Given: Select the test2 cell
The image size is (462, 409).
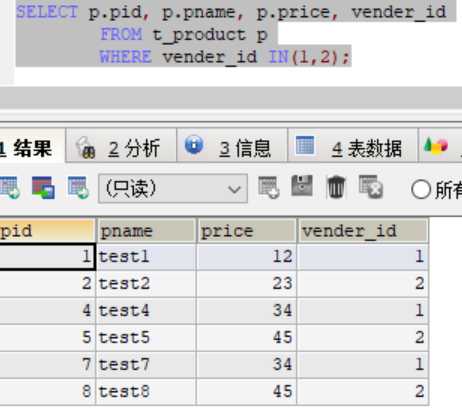Looking at the screenshot, I should [146, 284].
